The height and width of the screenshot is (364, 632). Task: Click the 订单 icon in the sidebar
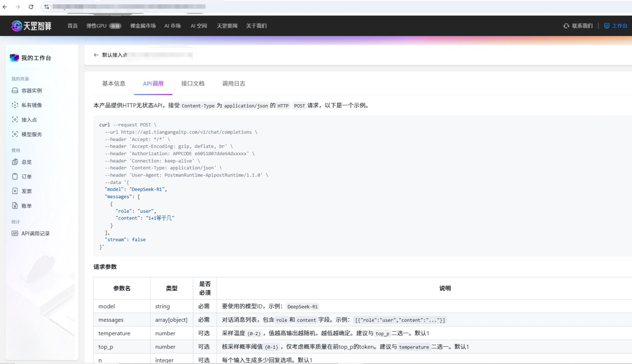click(15, 176)
